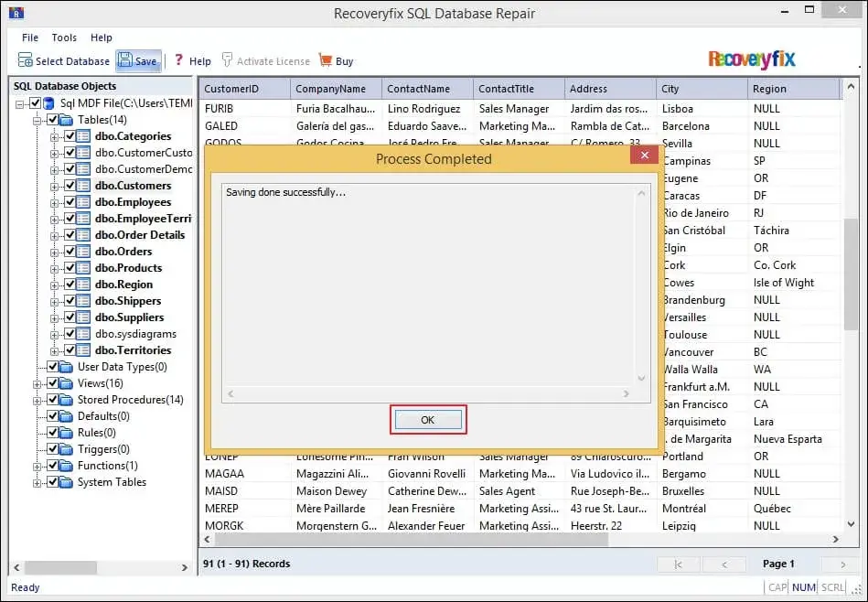Click the dbo.Orders table icon
Image resolution: width=868 pixels, height=602 pixels.
(83, 252)
